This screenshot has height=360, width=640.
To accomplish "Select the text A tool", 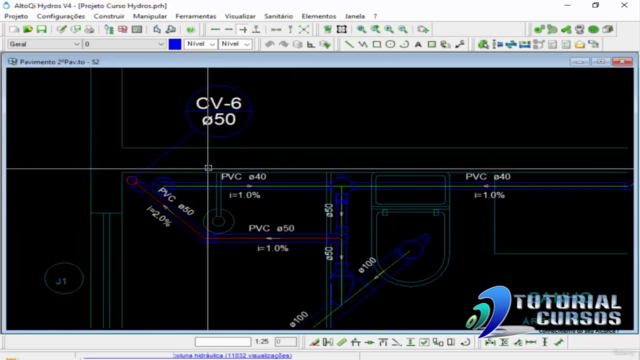I will pyautogui.click(x=418, y=44).
